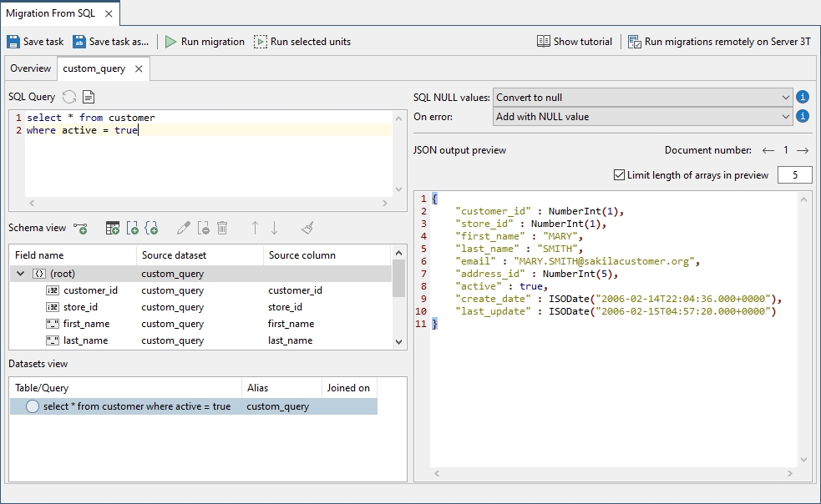Click the Schema view clean brush icon

307,228
